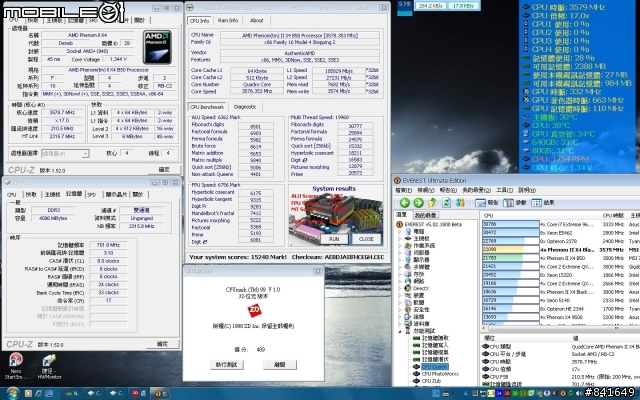Select CPU ZLib benchmark item
The height and width of the screenshot is (400, 640).
pyautogui.click(x=431, y=381)
